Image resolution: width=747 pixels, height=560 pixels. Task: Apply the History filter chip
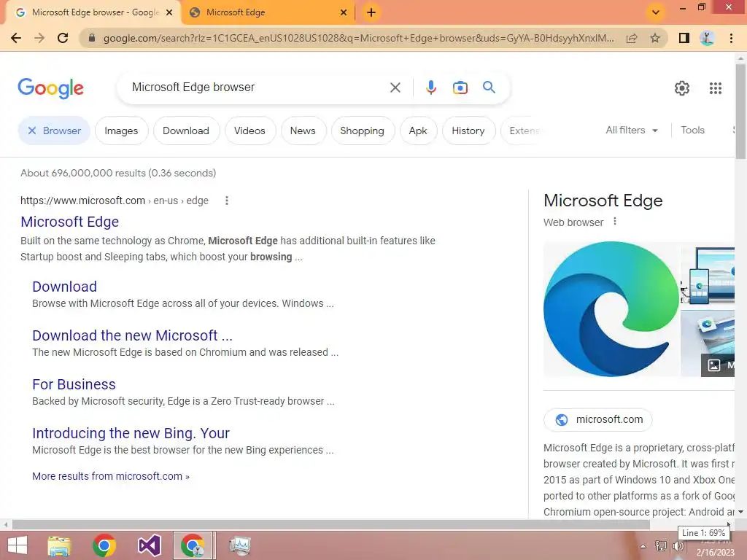coord(468,131)
